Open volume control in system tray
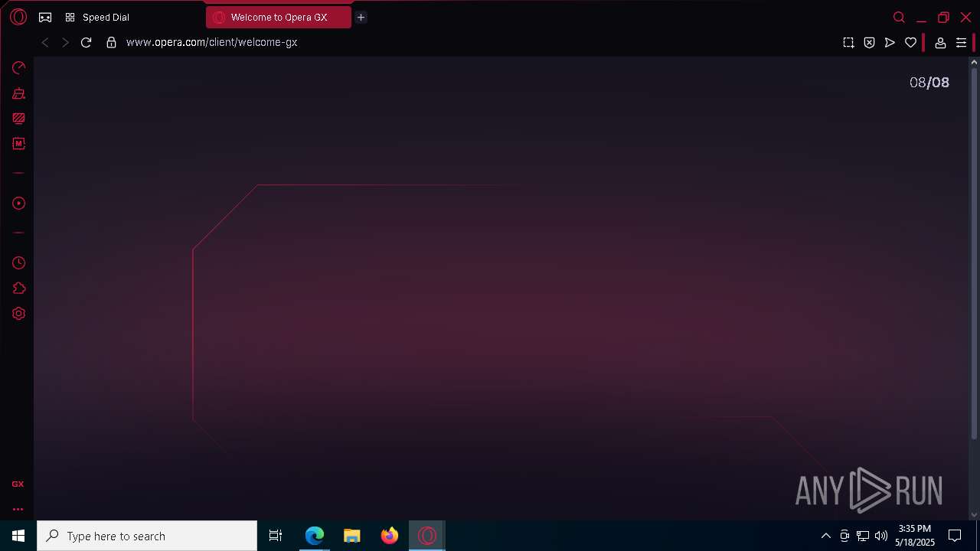 [x=881, y=536]
